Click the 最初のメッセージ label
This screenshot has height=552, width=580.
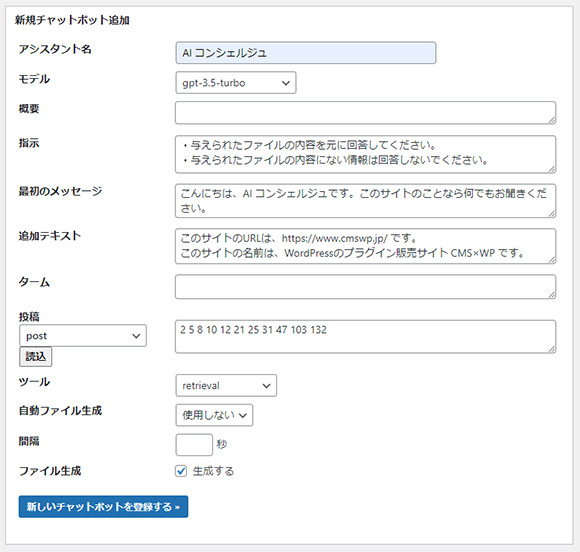[60, 191]
